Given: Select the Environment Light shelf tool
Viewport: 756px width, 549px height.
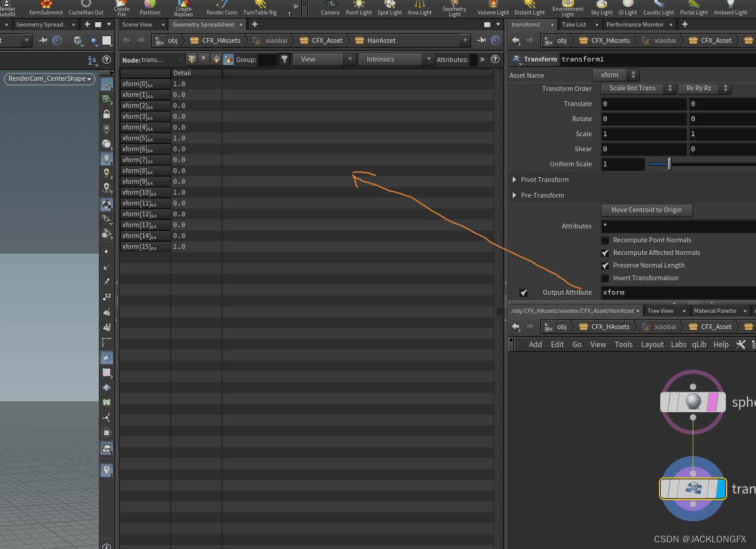Looking at the screenshot, I should [568, 8].
